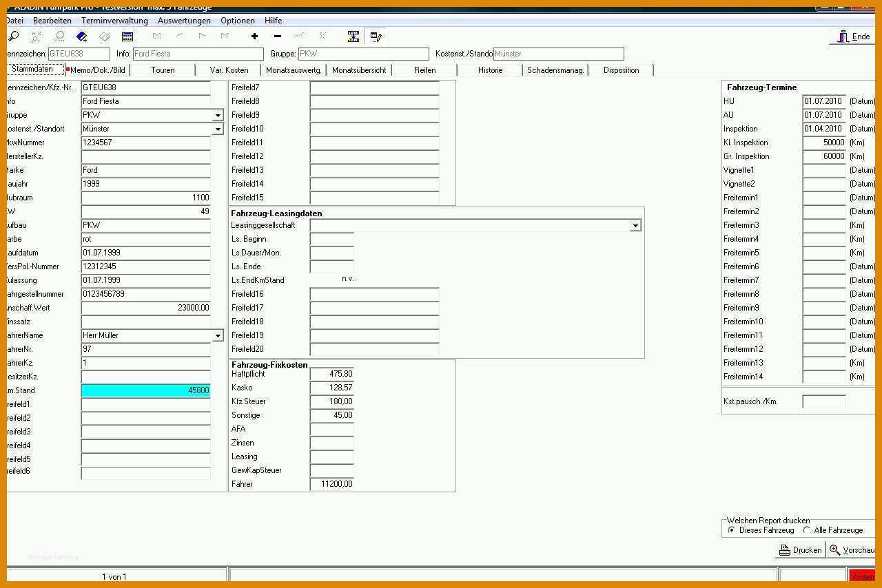
Task: Switch to the Schadensmanag. tab
Action: tap(555, 70)
